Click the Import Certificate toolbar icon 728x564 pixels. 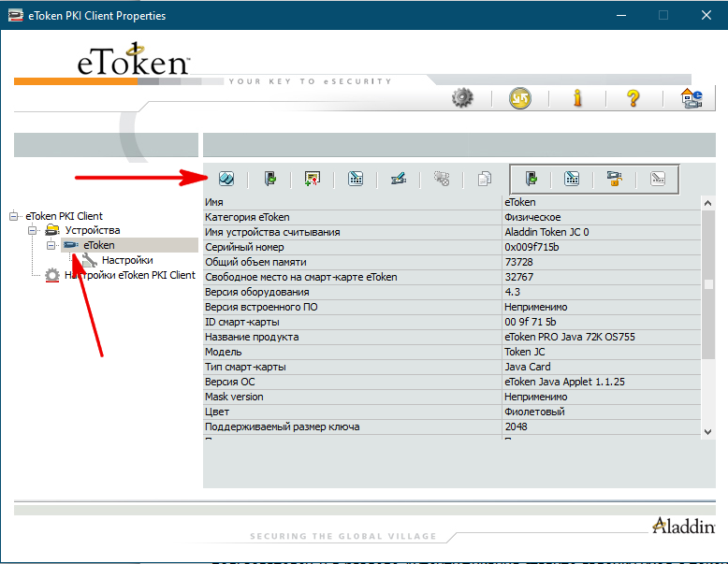tap(313, 179)
